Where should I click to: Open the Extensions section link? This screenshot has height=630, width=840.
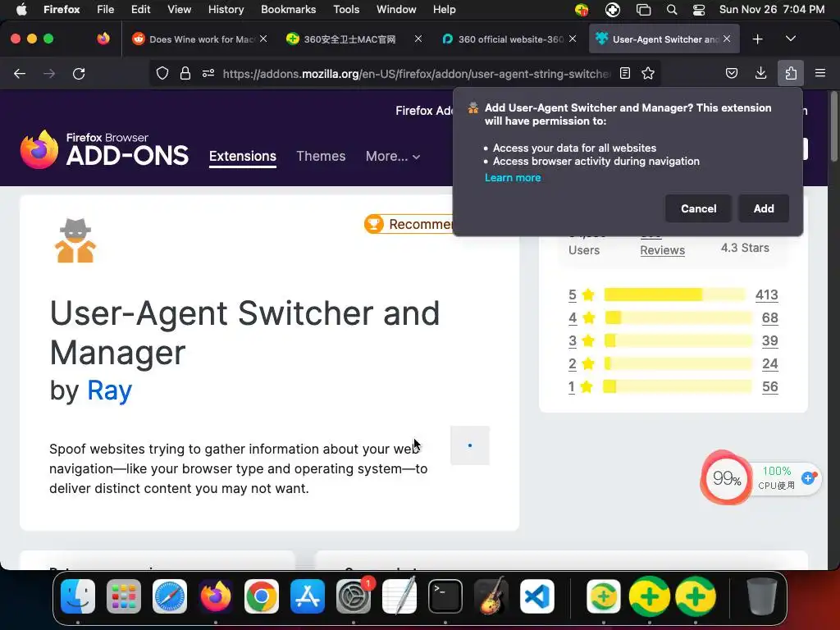(x=243, y=157)
